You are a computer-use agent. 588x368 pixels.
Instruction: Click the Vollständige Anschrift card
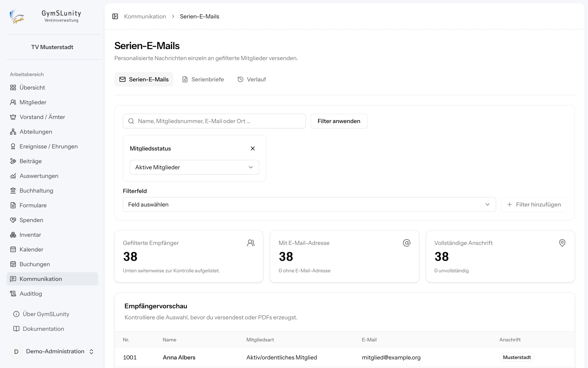click(500, 256)
